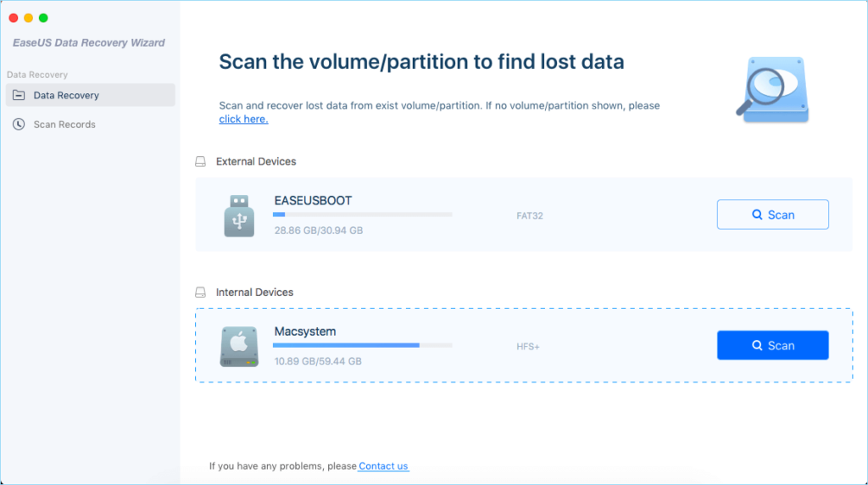This screenshot has height=485, width=868.
Task: Click the Macsystem Apple drive icon
Action: [239, 346]
